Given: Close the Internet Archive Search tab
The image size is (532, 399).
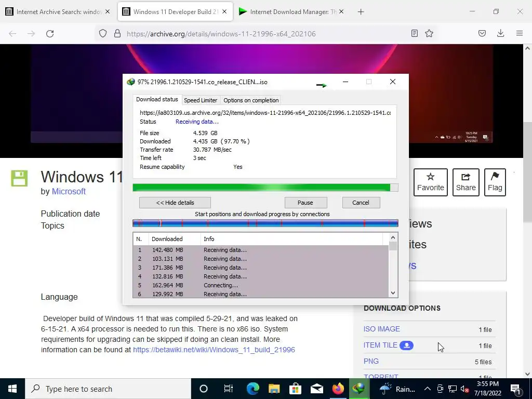Looking at the screenshot, I should tap(108, 11).
